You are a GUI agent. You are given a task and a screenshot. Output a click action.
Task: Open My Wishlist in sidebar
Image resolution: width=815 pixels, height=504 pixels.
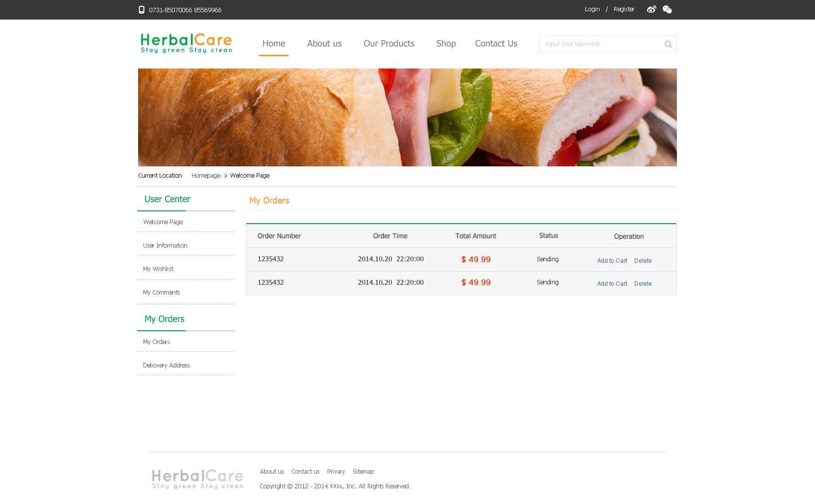(158, 269)
